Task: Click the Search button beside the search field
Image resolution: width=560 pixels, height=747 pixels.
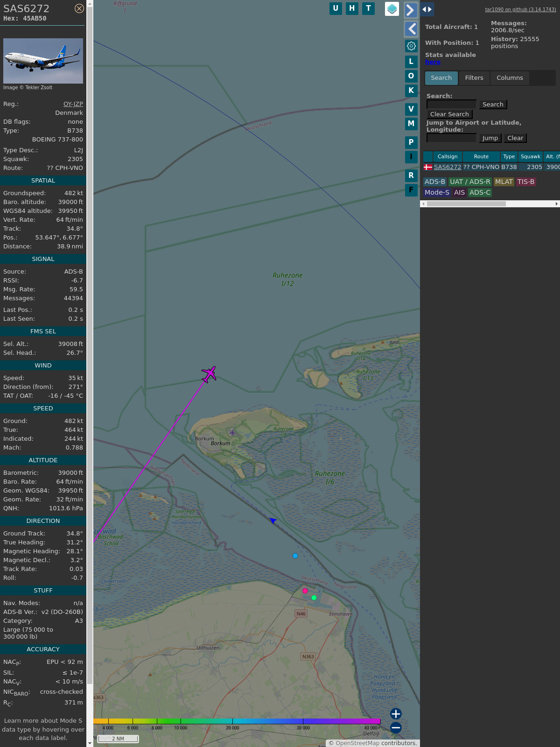Action: coord(493,105)
